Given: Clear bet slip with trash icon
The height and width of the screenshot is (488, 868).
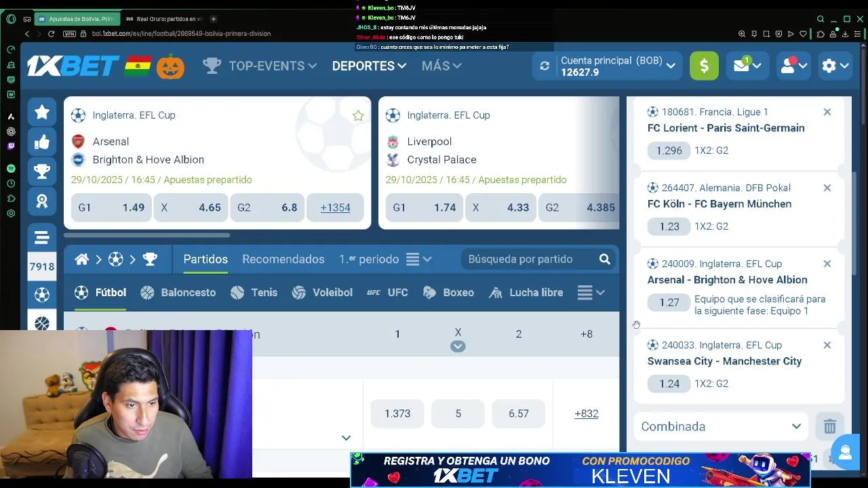Looking at the screenshot, I should click(x=830, y=426).
